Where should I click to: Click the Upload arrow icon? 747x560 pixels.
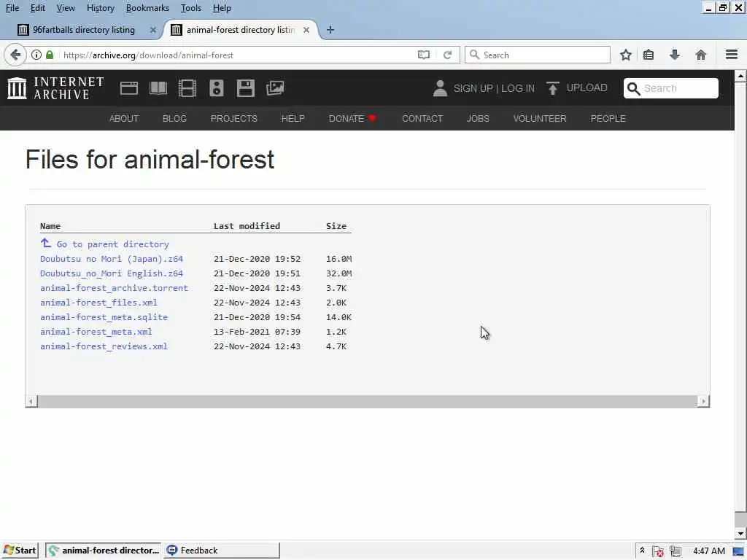click(x=553, y=88)
